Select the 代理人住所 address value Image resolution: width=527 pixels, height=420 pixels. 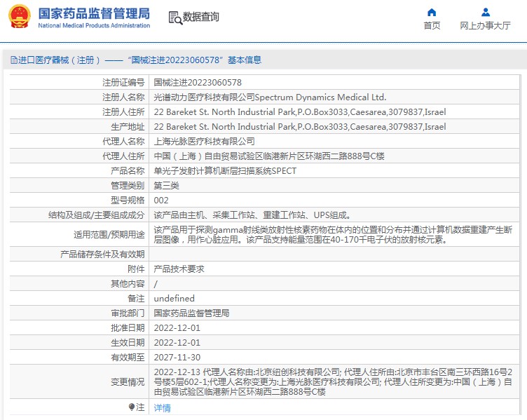click(x=269, y=156)
